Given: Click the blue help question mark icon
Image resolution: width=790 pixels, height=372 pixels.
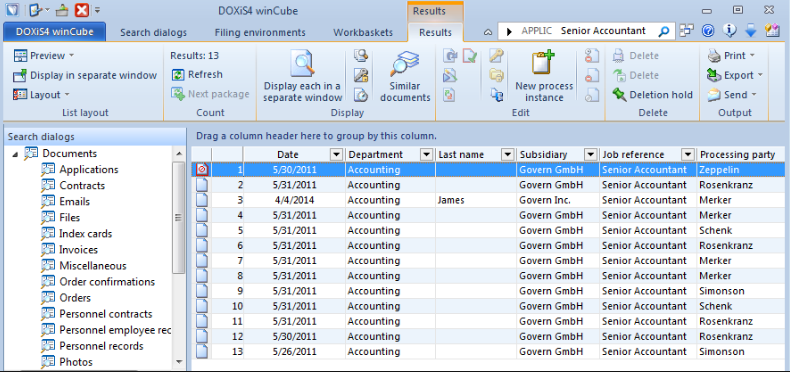Looking at the screenshot, I should (708, 31).
